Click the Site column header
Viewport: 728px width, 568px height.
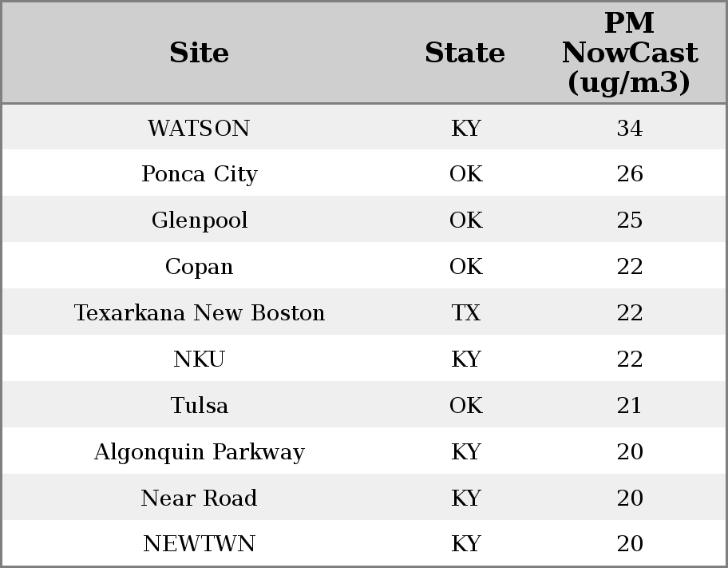click(x=199, y=54)
